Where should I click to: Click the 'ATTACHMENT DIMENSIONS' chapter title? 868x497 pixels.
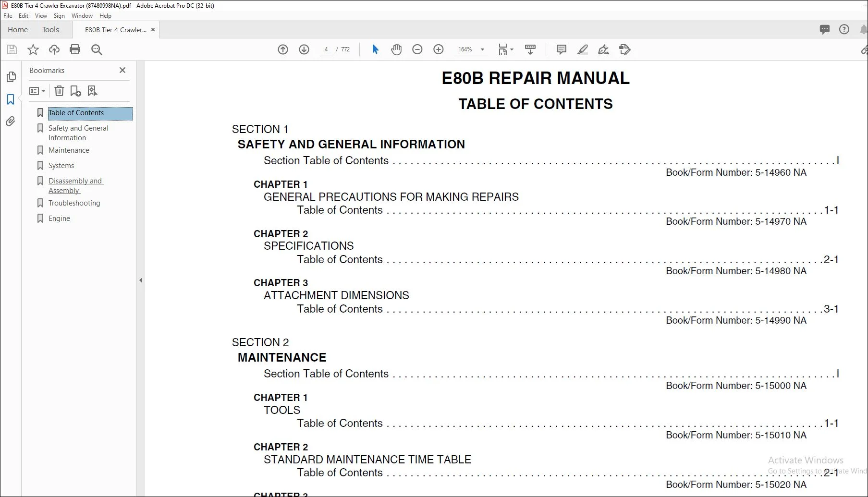pos(336,295)
